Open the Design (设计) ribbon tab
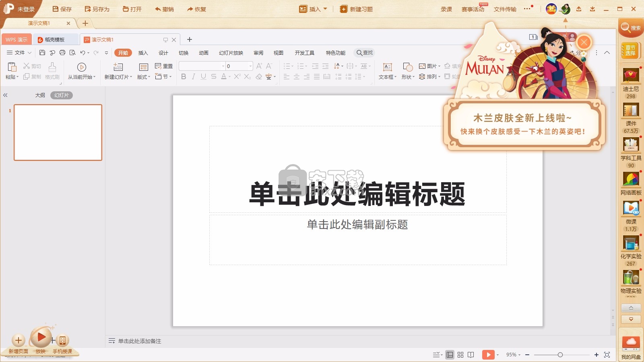 coord(163,53)
